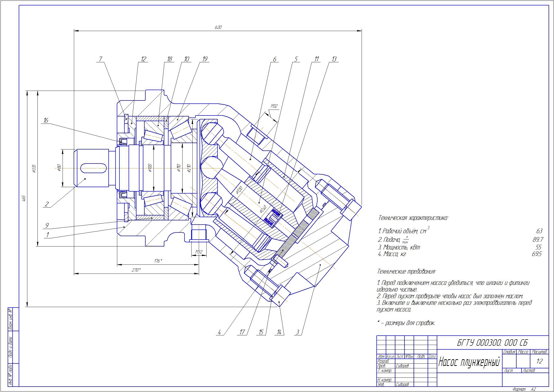The image size is (554, 392).
Task: Select part callout number 19
Action: pos(205,59)
